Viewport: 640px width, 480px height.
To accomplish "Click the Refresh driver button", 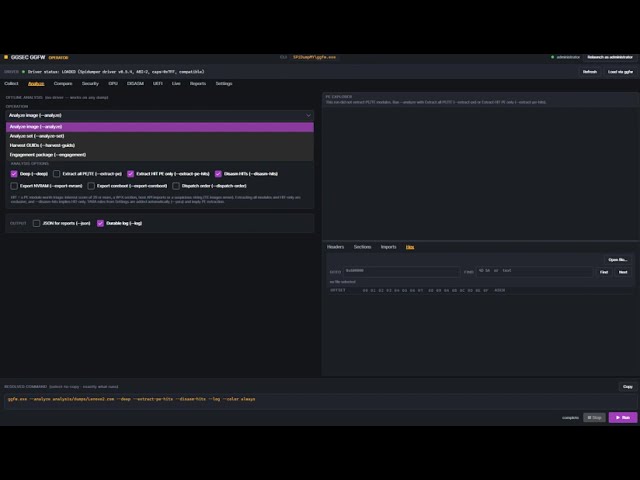I will [x=589, y=72].
